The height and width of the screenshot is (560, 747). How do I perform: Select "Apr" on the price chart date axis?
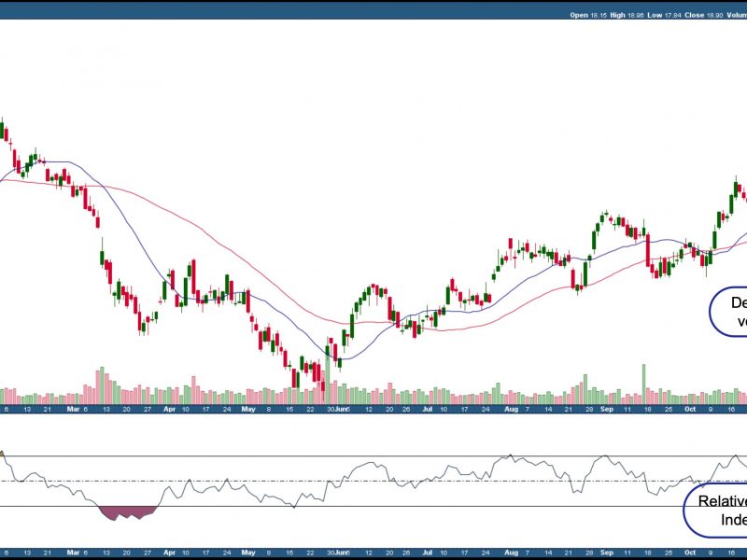click(x=170, y=409)
